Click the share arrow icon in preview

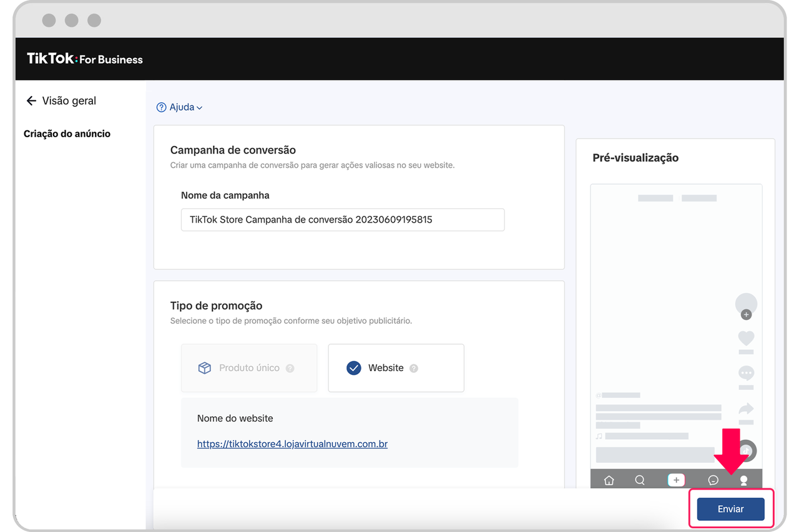pyautogui.click(x=746, y=409)
